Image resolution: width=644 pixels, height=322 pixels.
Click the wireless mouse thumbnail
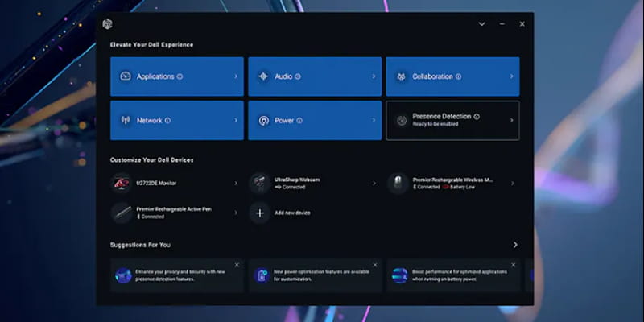click(x=398, y=184)
